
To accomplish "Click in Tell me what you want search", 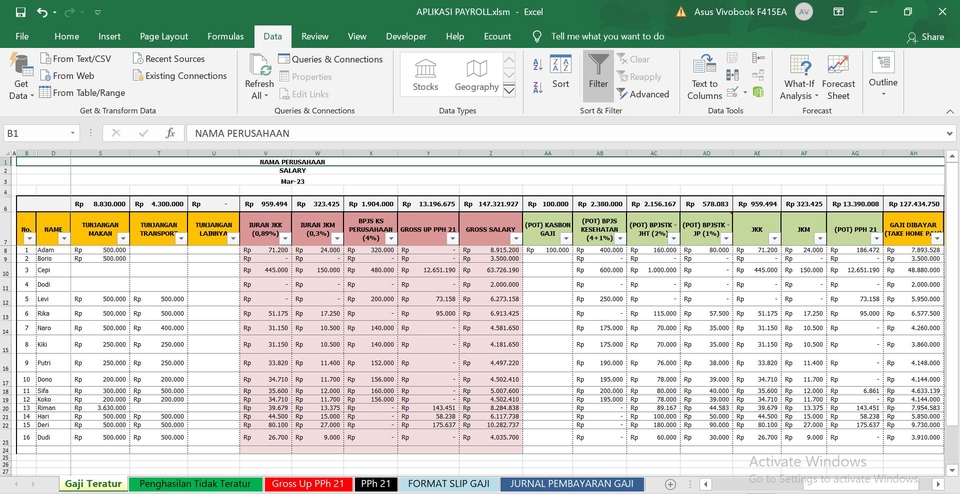I will pyautogui.click(x=607, y=36).
